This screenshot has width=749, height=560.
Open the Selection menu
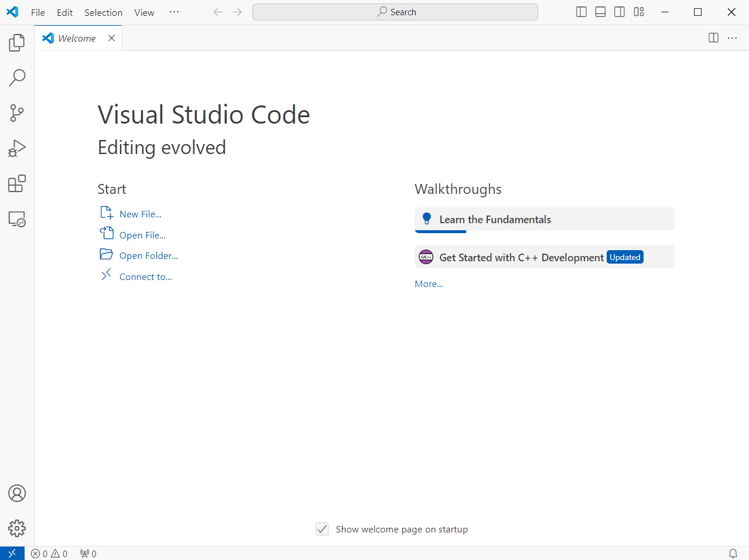[104, 12]
